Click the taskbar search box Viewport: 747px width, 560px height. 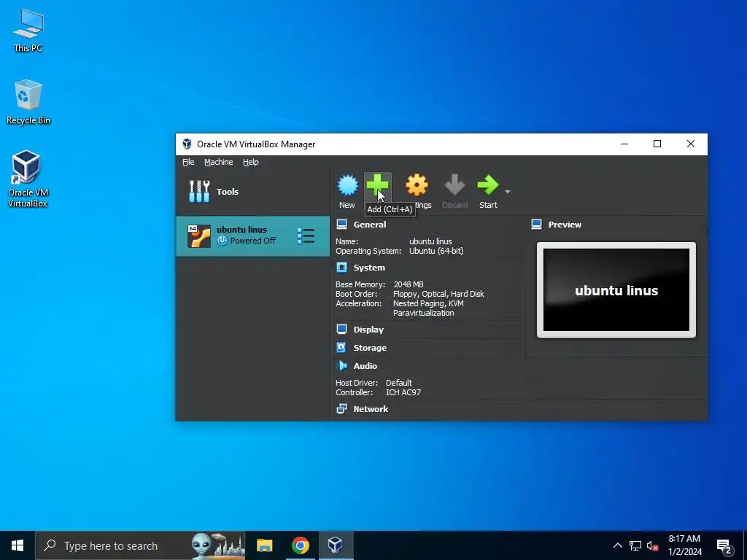coord(141,545)
